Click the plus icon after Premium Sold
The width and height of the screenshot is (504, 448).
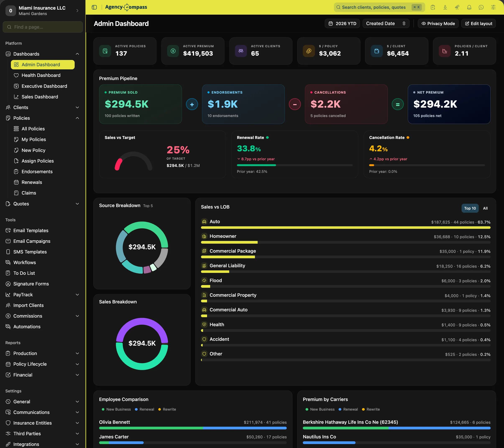point(192,104)
